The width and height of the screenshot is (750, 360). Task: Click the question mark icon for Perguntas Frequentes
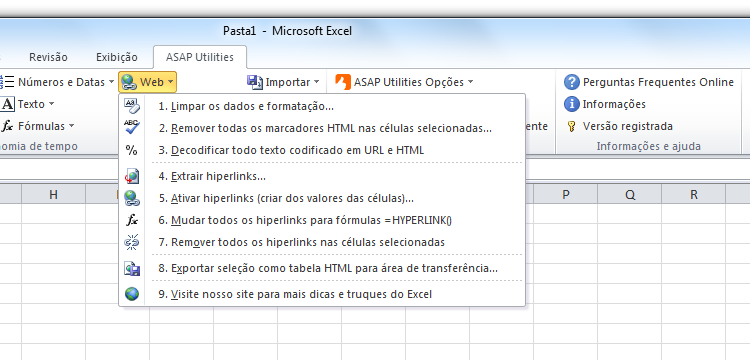tap(572, 82)
